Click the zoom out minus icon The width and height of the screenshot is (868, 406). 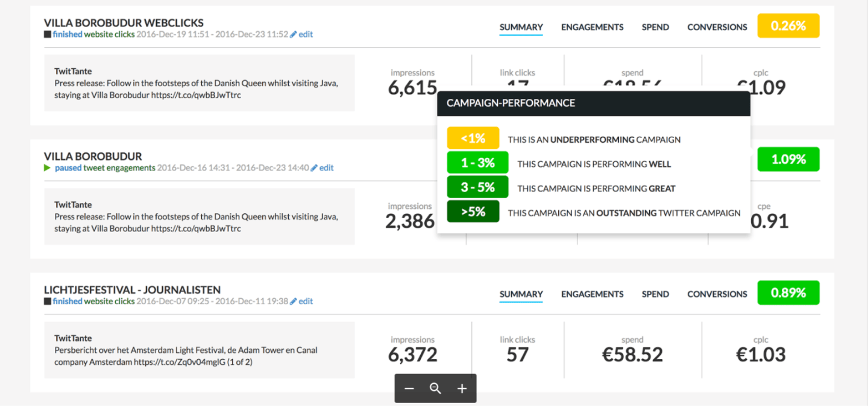click(409, 389)
